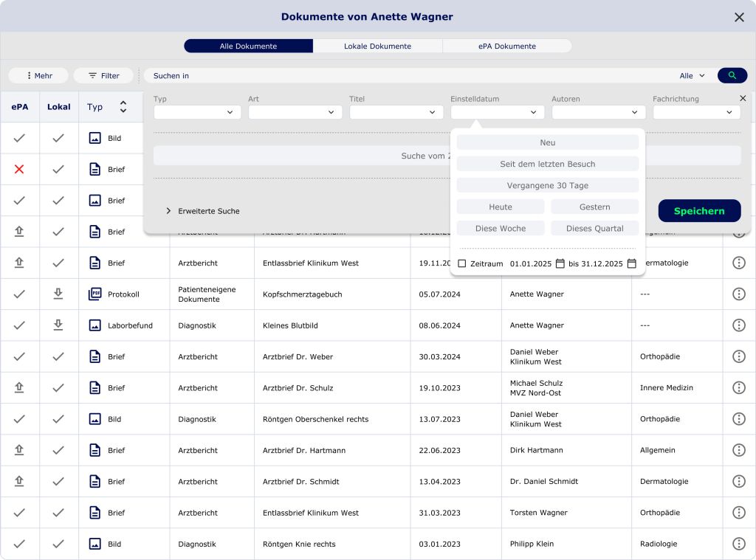The image size is (756, 560).
Task: Click download icon in Kopfschmerztagebuch row
Action: [58, 294]
